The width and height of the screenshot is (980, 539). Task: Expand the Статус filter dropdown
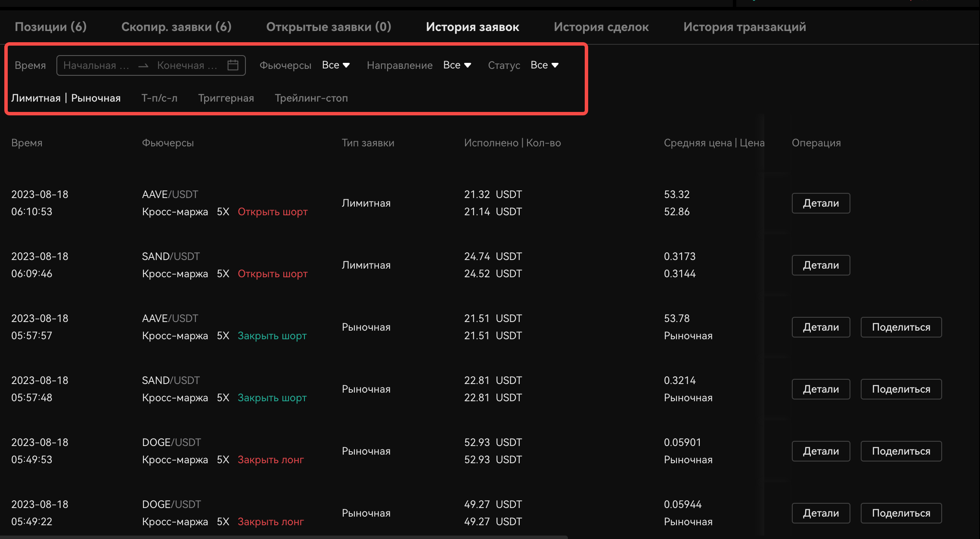[x=545, y=65]
